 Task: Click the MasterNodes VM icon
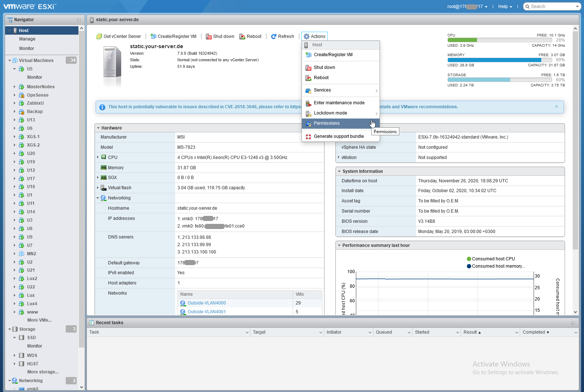coord(22,87)
